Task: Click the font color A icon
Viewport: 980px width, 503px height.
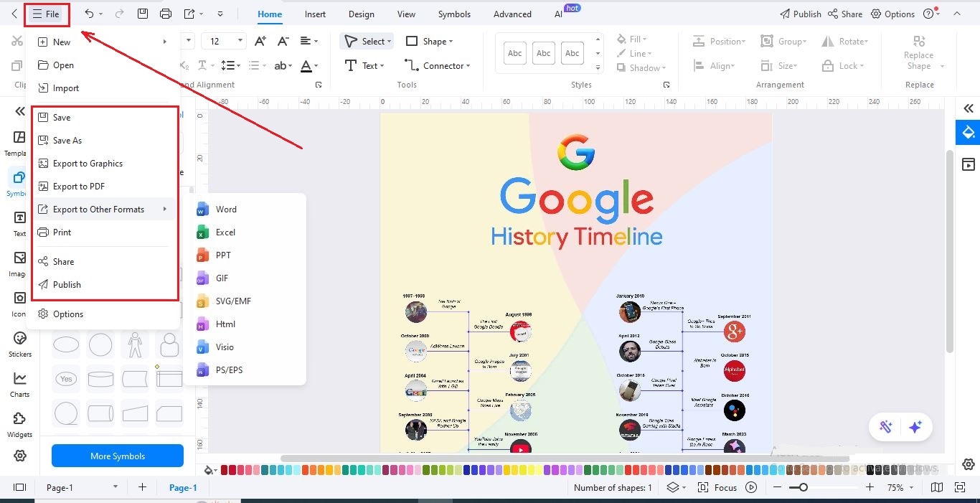Action: 306,65
